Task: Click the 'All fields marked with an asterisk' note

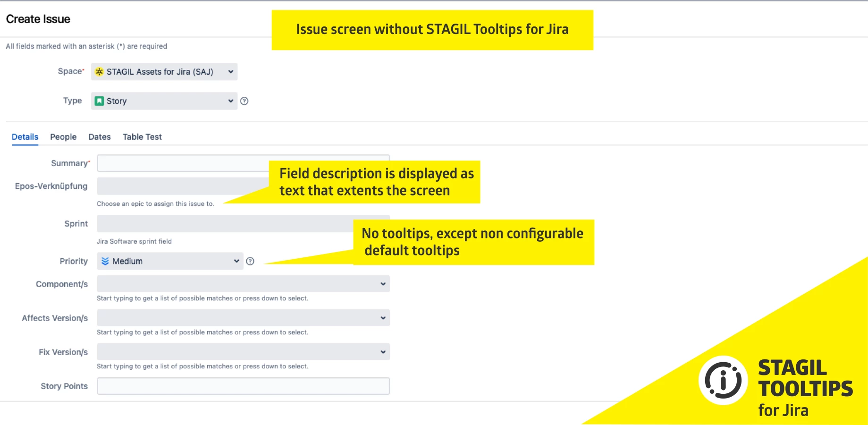Action: 86,46
